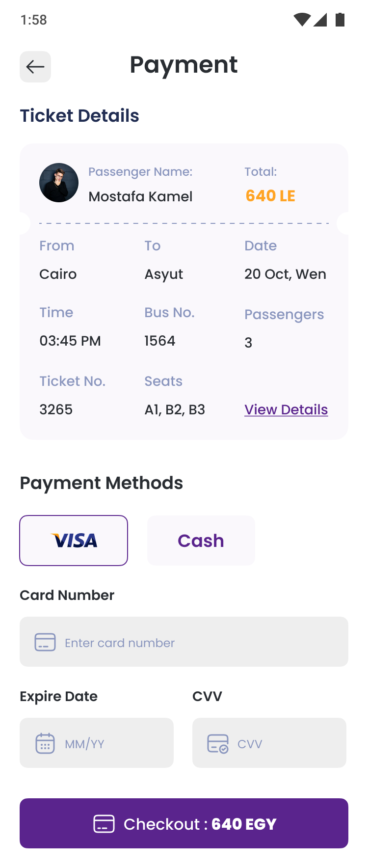Tap the seats value A1, B2, B3

tap(175, 409)
